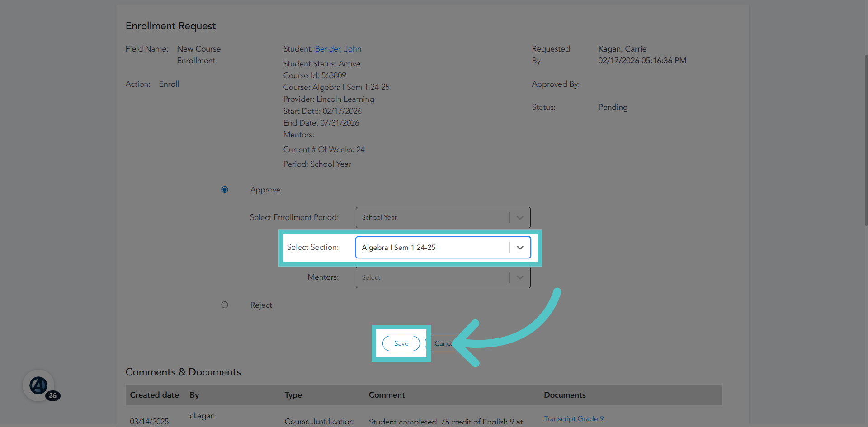Viewport: 868px width, 427px height.
Task: Click the Mentors chevron arrow
Action: (520, 277)
